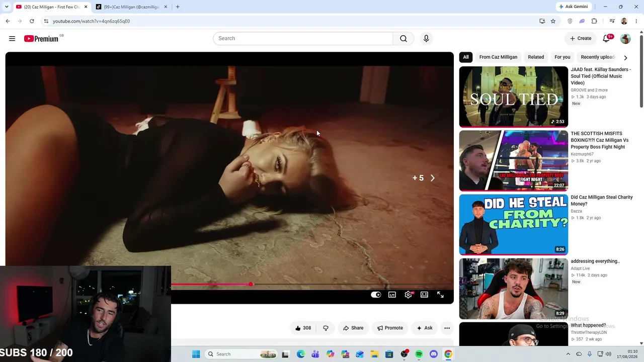644x362 pixels.
Task: Switch to the TikTok Caz Milligan tab
Action: tap(131, 7)
